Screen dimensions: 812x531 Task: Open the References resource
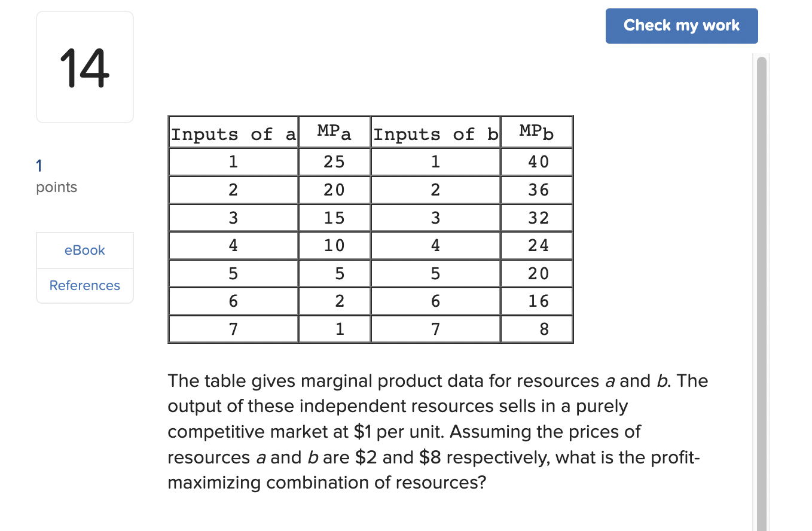point(84,285)
